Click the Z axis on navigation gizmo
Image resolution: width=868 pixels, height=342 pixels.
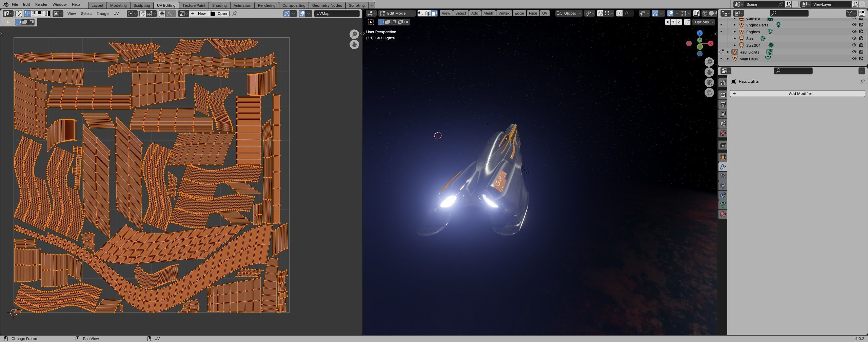[x=699, y=33]
